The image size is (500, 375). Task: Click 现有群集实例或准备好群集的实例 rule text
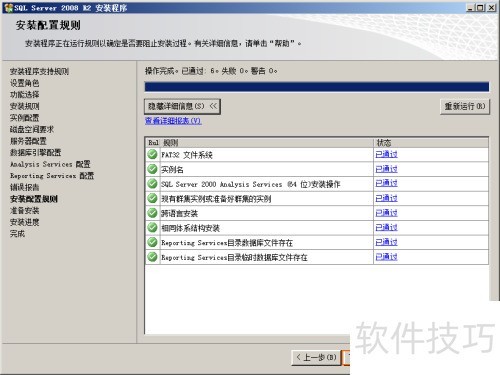click(216, 199)
